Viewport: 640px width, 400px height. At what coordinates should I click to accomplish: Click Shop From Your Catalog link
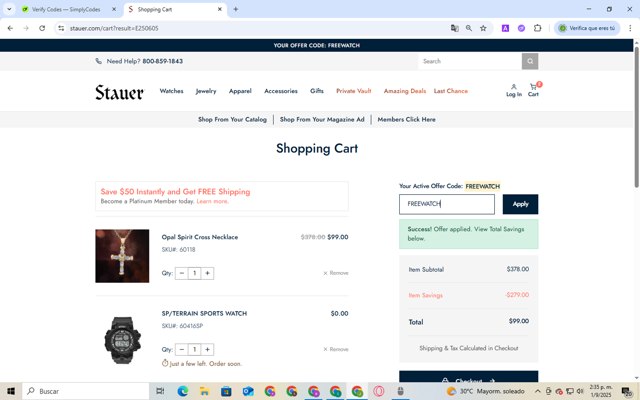(x=232, y=120)
